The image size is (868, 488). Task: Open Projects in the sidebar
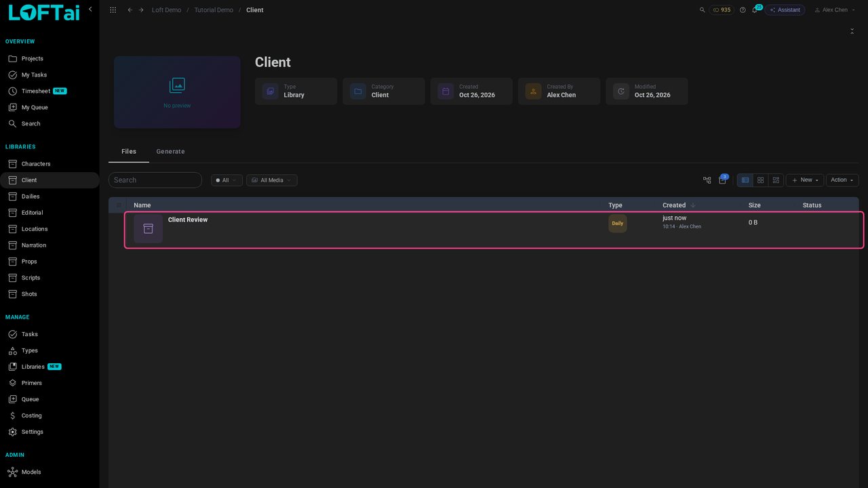(50, 59)
